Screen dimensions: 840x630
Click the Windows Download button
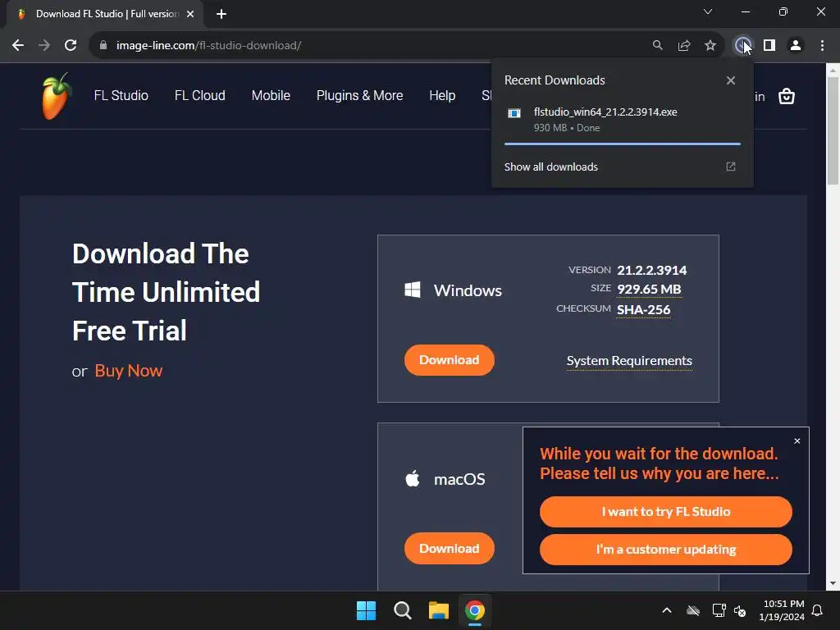pyautogui.click(x=449, y=360)
